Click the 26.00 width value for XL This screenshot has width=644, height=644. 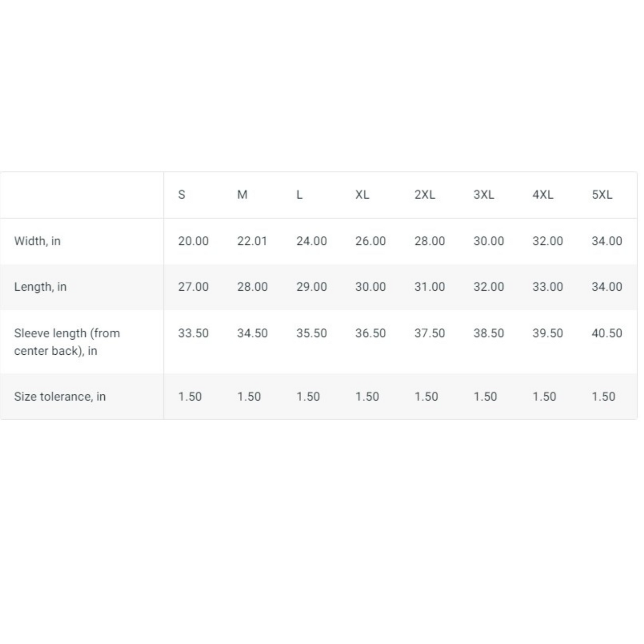coord(370,241)
